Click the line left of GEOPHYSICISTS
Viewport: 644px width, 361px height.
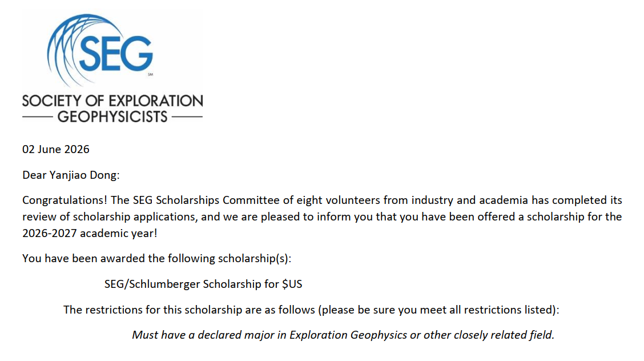(37, 117)
